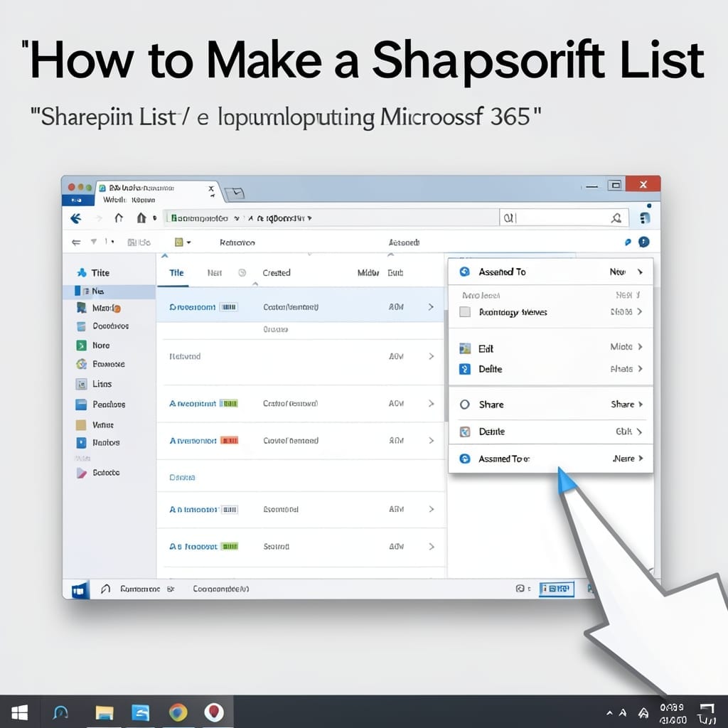Tick the Rcointdogy Meves checkbox
This screenshot has width=728, height=728.
pyautogui.click(x=465, y=312)
